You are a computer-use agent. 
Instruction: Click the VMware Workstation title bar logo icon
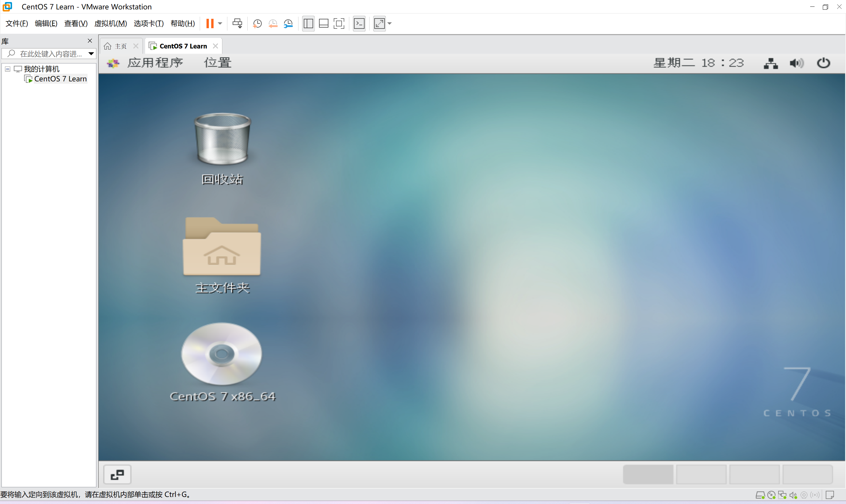pyautogui.click(x=7, y=6)
